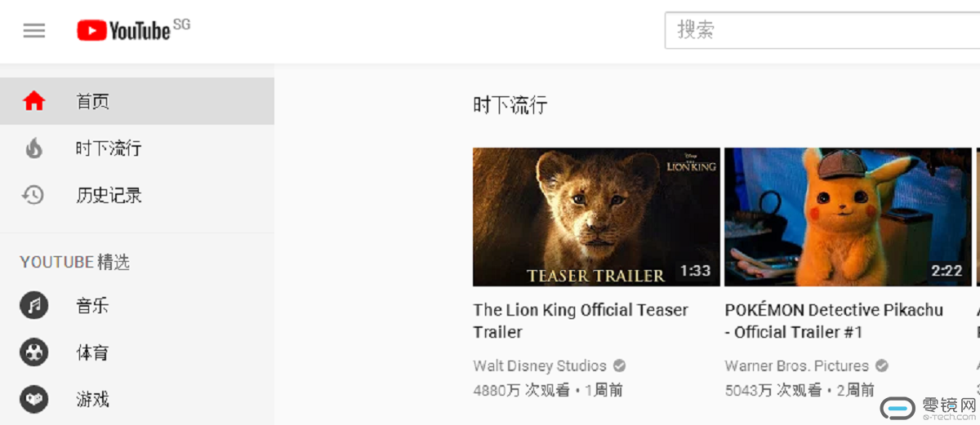Visit the Warner Bros. Pictures channel

tap(796, 365)
